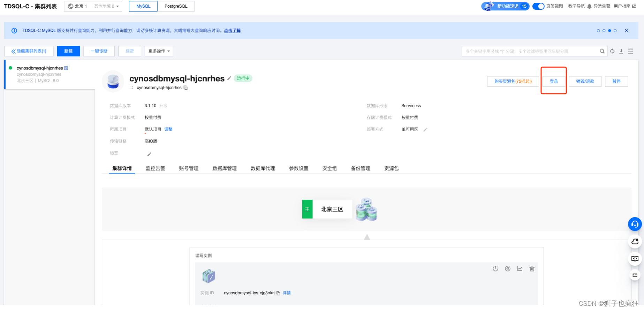Click the cluster database icon
Viewport: 644px width, 310px height.
(x=113, y=81)
